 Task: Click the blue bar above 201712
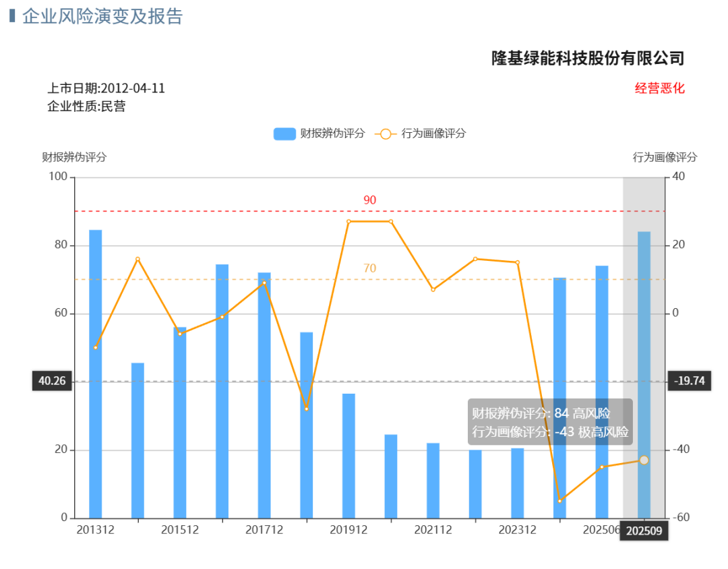pos(264,395)
